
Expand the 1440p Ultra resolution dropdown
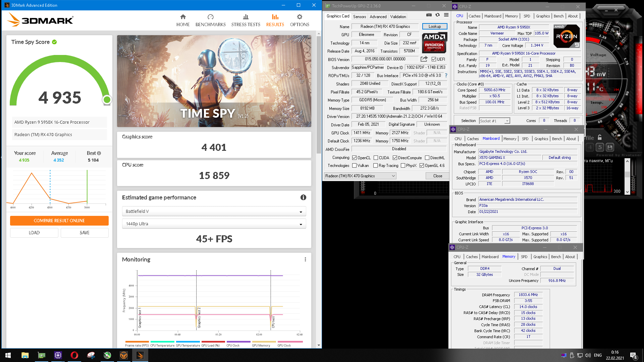coord(214,224)
